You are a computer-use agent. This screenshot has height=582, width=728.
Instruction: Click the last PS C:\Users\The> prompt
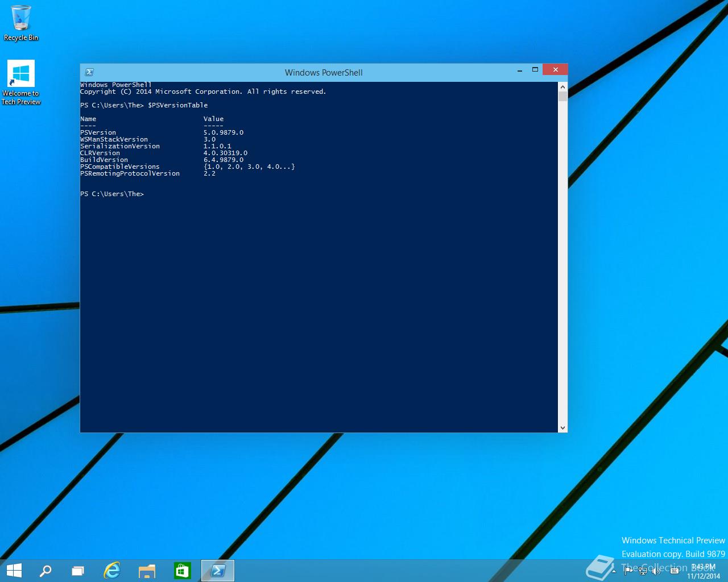pos(112,194)
